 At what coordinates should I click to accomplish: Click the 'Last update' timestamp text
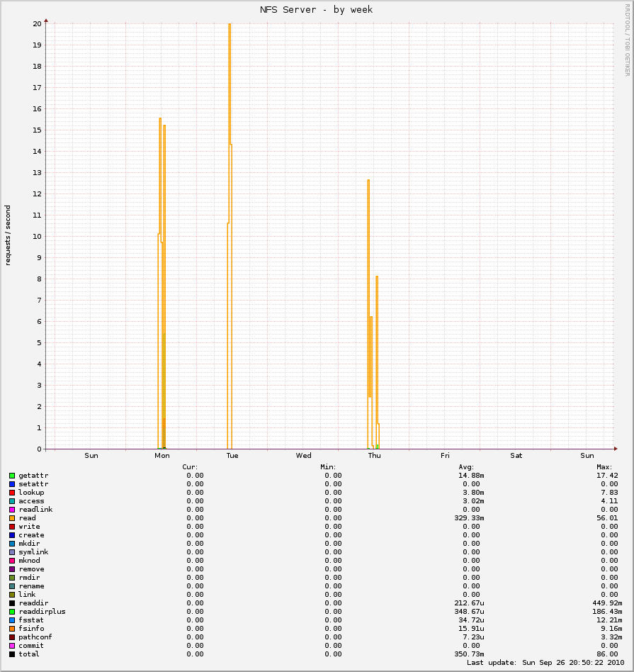(x=545, y=663)
